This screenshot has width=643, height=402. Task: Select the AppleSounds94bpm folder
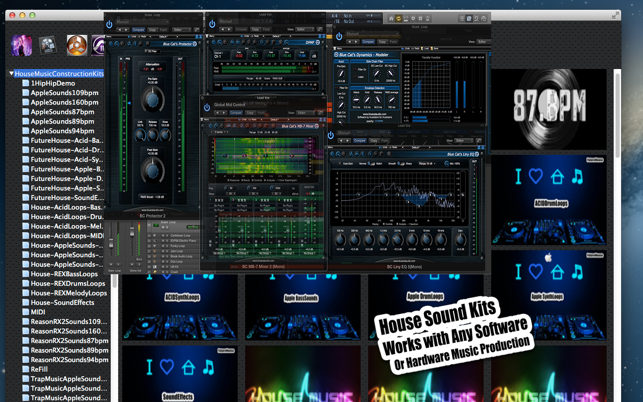(x=62, y=131)
